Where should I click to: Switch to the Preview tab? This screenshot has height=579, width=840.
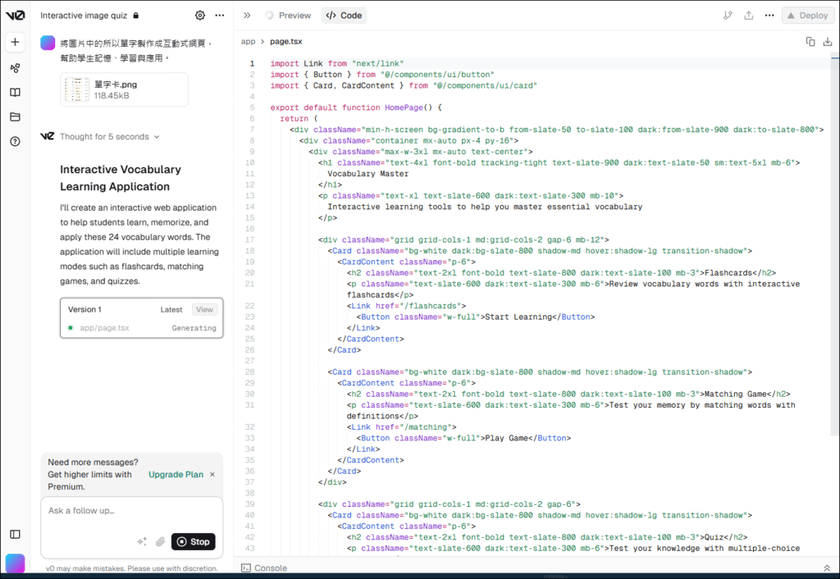pos(288,16)
